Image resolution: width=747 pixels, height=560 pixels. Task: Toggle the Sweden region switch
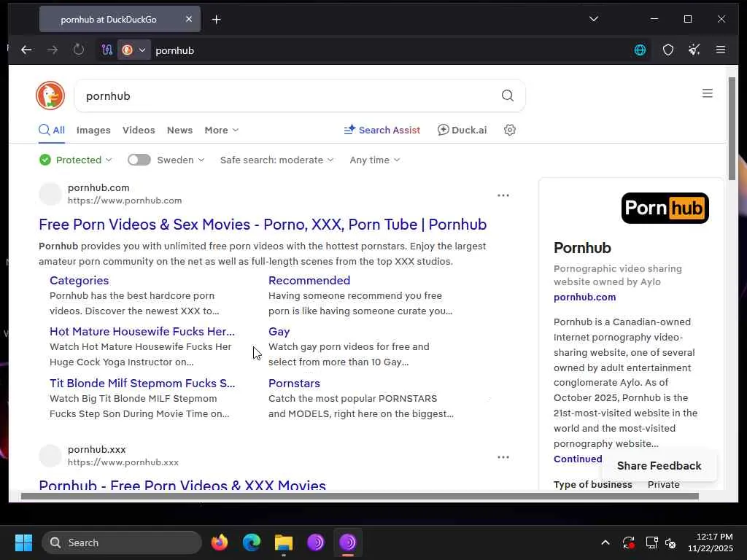[139, 160]
